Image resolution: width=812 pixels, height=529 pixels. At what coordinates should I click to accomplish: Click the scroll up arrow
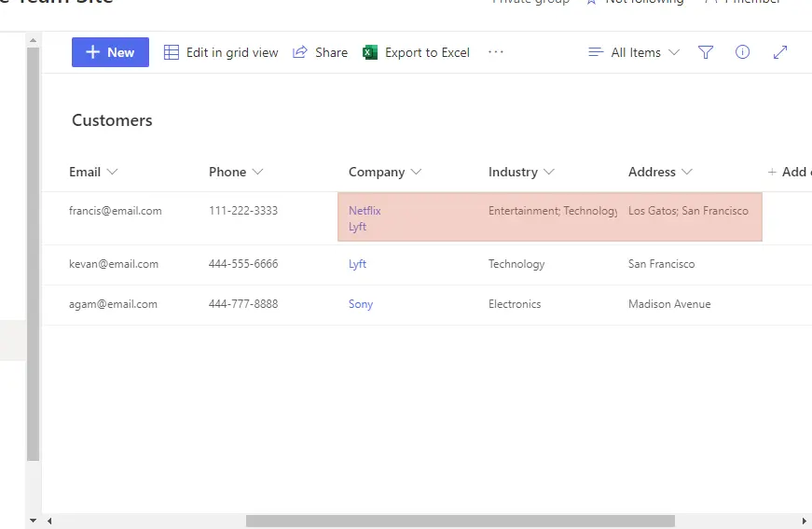click(34, 40)
